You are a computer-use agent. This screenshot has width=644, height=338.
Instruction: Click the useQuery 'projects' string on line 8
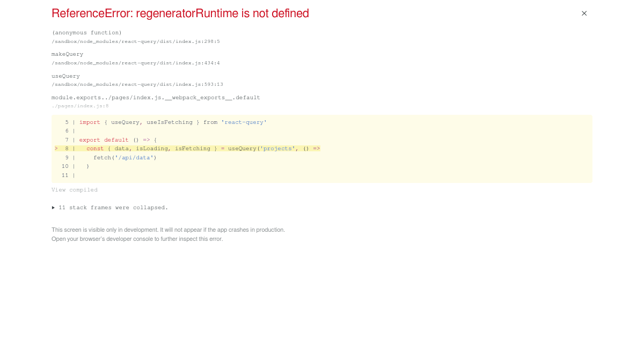click(x=279, y=149)
